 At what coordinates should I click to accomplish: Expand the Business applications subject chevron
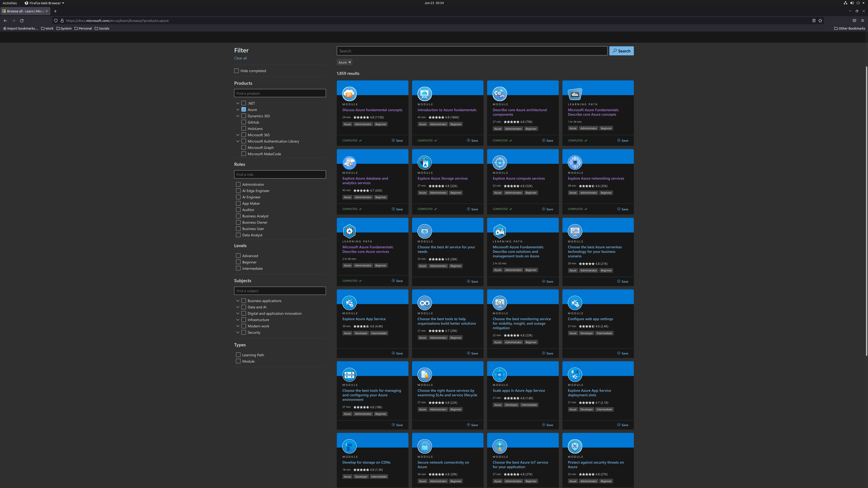coord(238,301)
